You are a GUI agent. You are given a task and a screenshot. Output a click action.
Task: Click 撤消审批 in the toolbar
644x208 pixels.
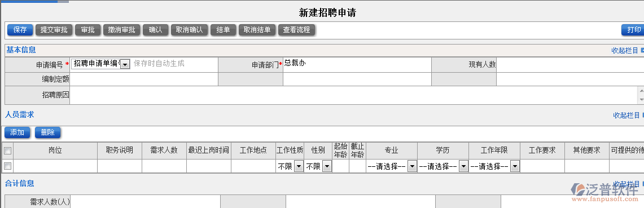coord(121,30)
